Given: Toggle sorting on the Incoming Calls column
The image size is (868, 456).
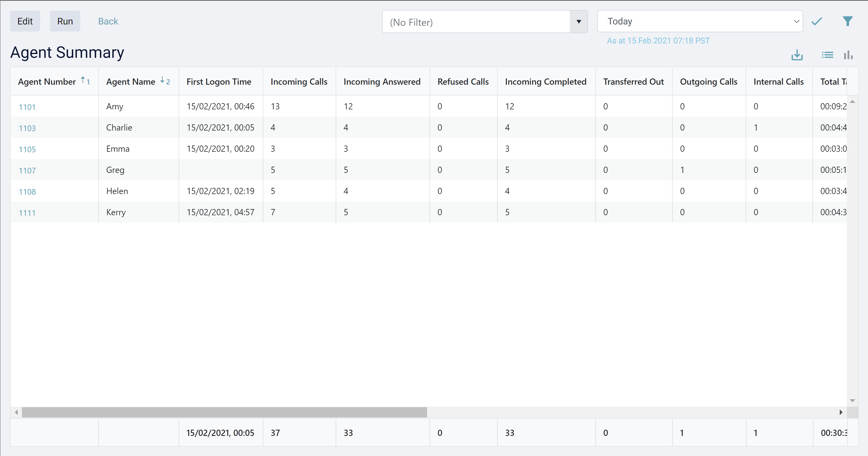Looking at the screenshot, I should click(x=299, y=81).
